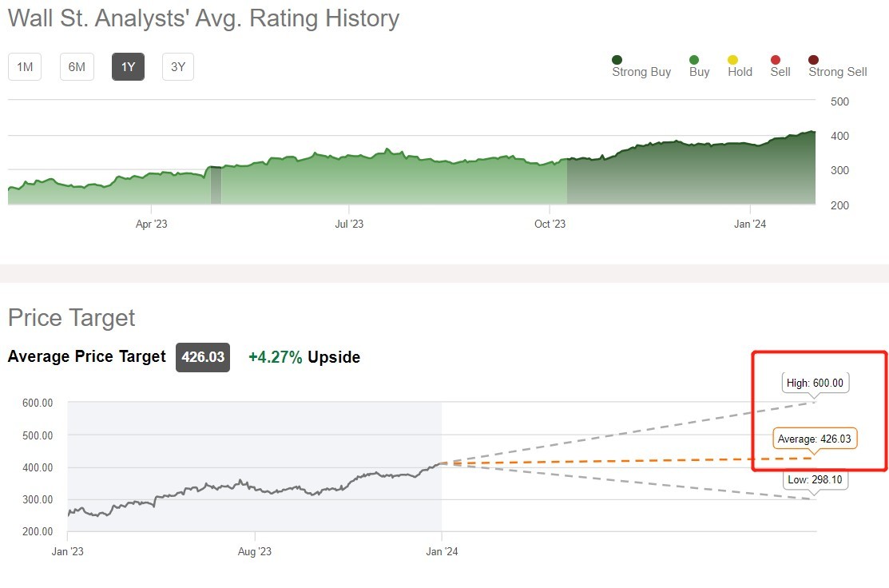Image resolution: width=889 pixels, height=588 pixels.
Task: Select the Average: 426.03 callout label
Action: pos(815,439)
